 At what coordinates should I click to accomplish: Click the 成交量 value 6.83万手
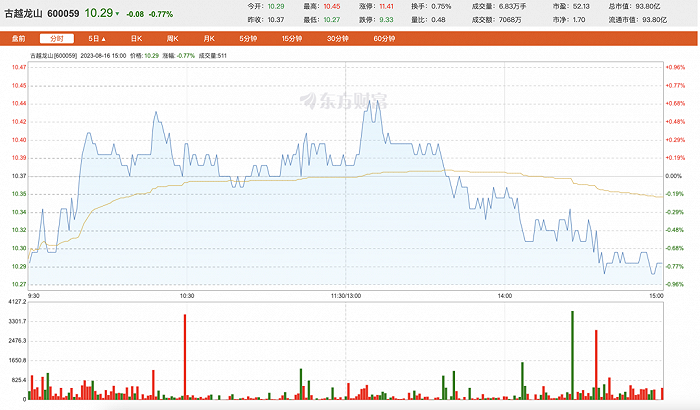coord(512,6)
